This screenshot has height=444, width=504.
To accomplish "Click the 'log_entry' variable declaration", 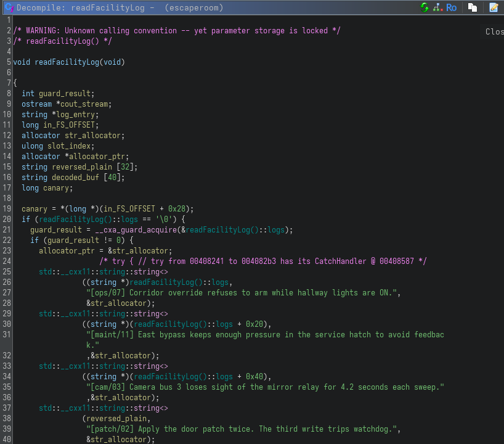I will click(76, 115).
